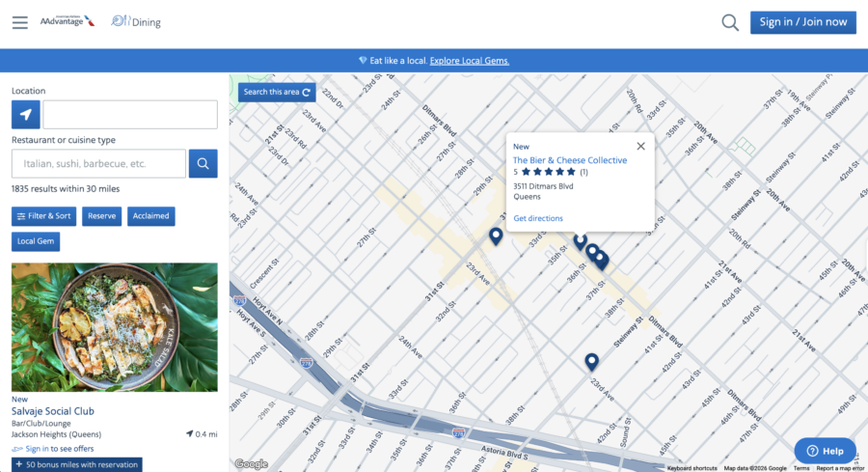This screenshot has width=868, height=472.
Task: Open the header search magnifier
Action: point(730,23)
